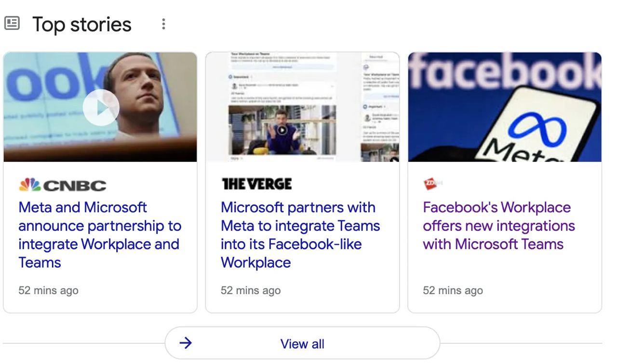Image resolution: width=617 pixels, height=364 pixels.
Task: Click "52 mins ago" under the CNBC story
Action: click(x=48, y=291)
